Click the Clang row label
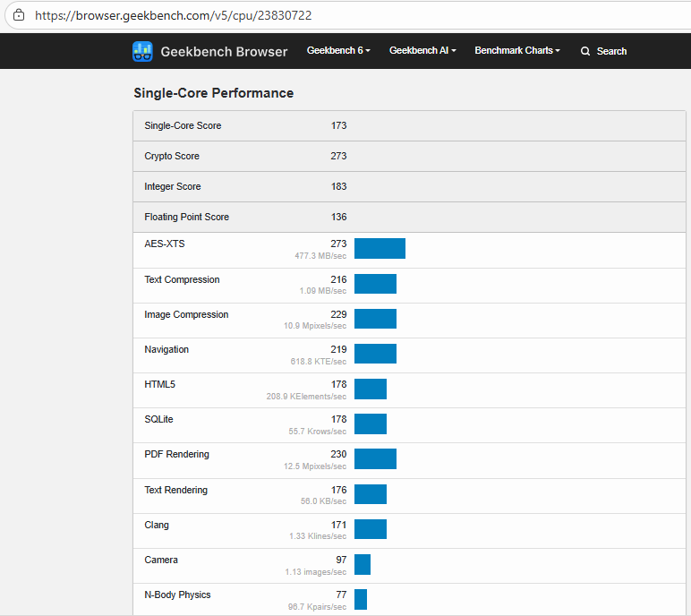 click(x=157, y=526)
